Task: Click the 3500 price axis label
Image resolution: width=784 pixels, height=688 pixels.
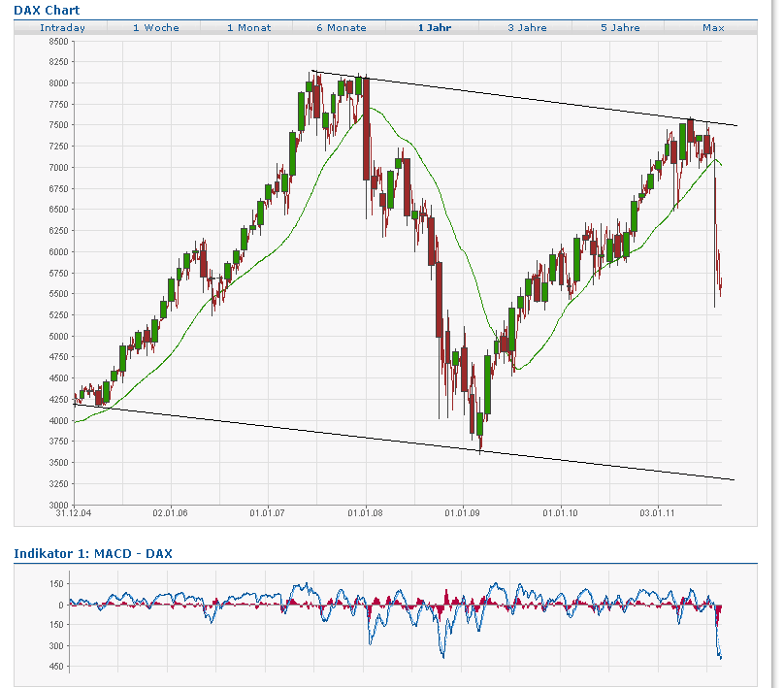Action: (x=58, y=463)
